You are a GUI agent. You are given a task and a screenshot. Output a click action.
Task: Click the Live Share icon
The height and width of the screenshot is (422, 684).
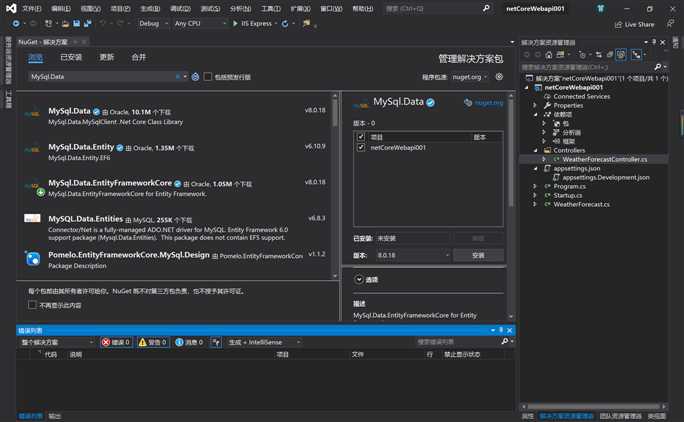618,24
